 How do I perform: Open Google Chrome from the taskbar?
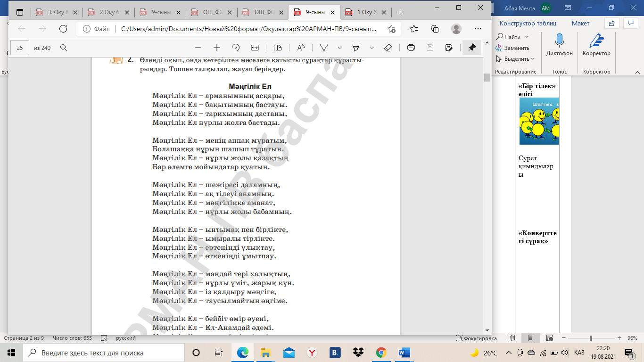point(381,353)
